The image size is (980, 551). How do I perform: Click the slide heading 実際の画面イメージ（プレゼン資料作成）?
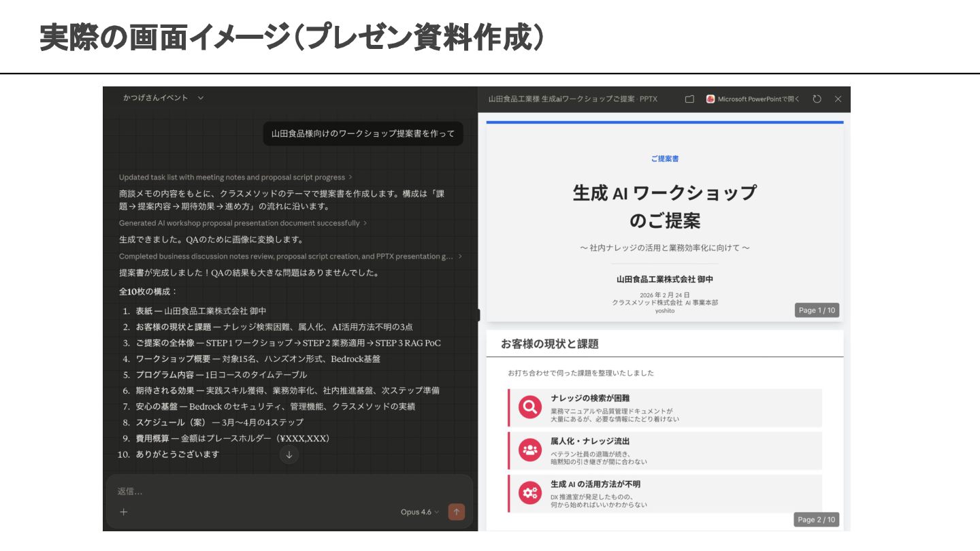click(x=292, y=37)
